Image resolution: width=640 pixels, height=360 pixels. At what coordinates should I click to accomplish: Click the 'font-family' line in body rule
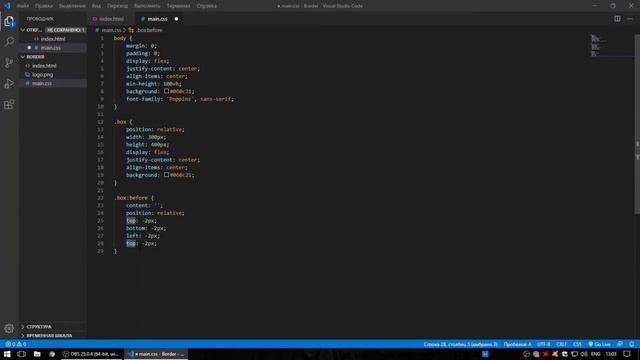tap(180, 99)
